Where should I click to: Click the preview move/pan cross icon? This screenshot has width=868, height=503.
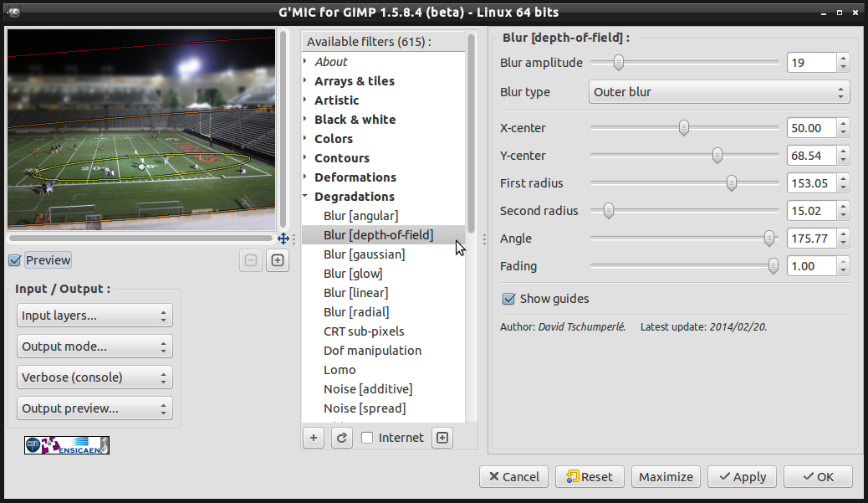[283, 239]
